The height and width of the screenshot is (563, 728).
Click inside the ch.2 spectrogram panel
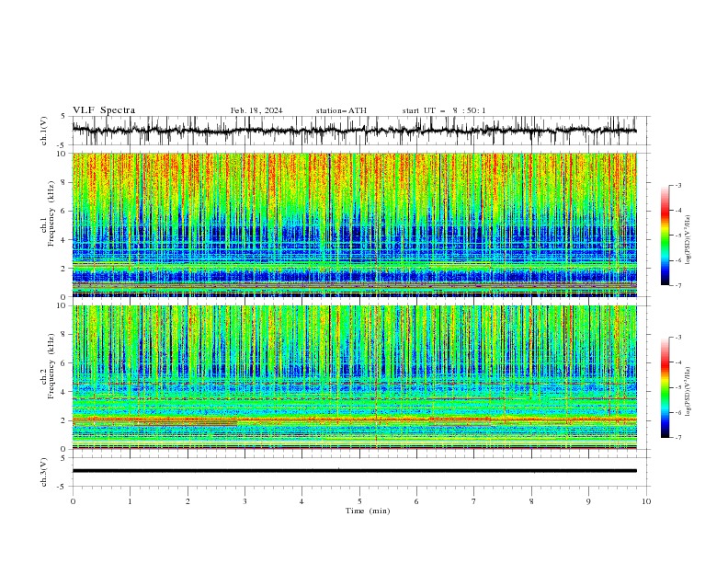pyautogui.click(x=354, y=377)
